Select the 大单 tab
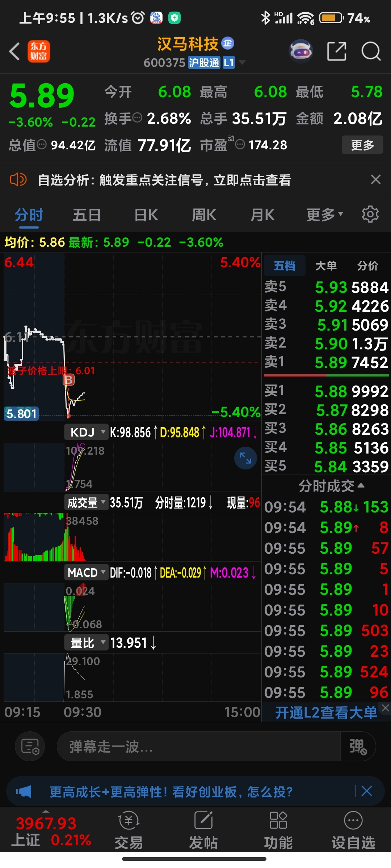The height and width of the screenshot is (868, 391). 326,265
